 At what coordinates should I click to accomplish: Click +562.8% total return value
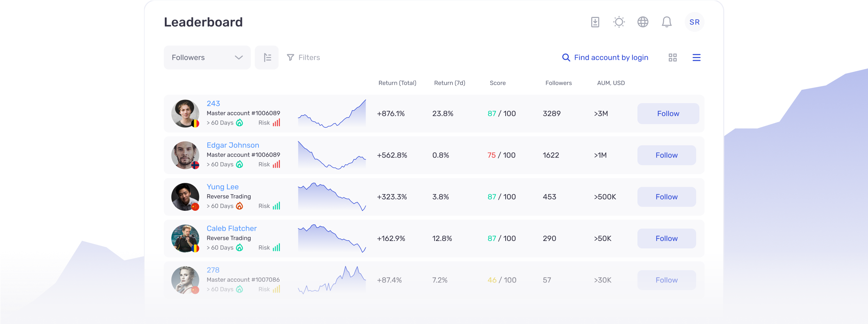pos(392,155)
